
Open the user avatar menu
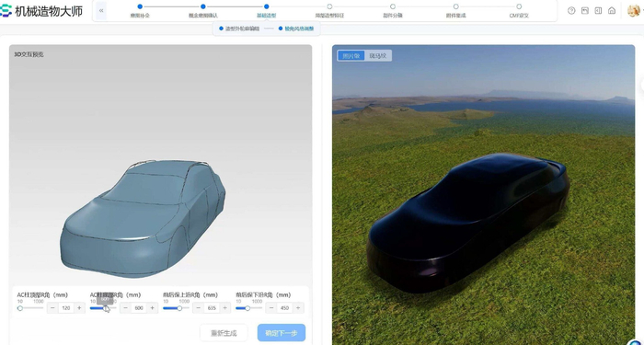coord(634,11)
